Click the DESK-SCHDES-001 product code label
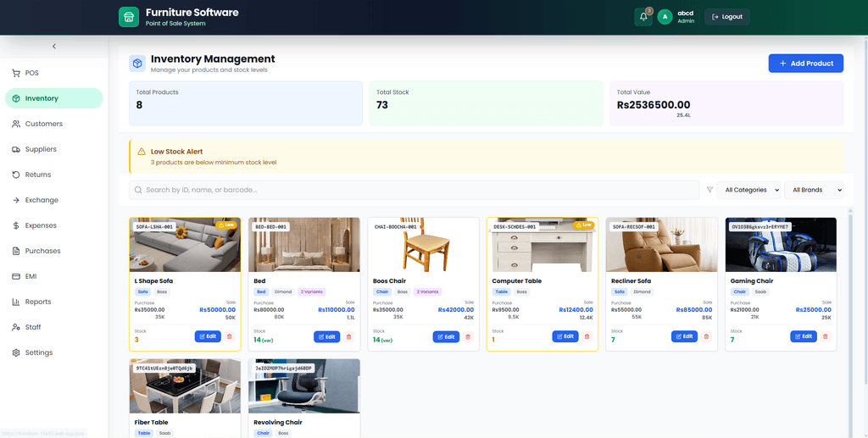Viewport: 868px width, 438px height. [x=515, y=227]
